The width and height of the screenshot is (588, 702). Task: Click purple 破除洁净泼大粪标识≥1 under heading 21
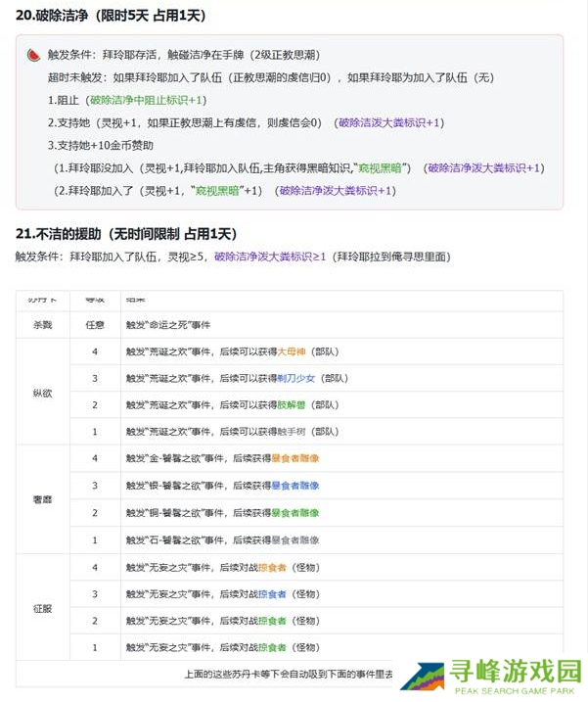(x=270, y=257)
